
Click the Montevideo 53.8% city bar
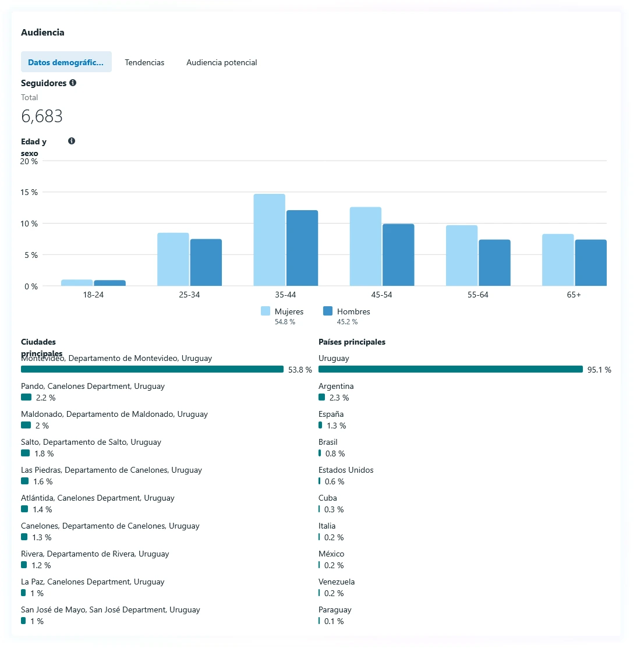click(152, 370)
